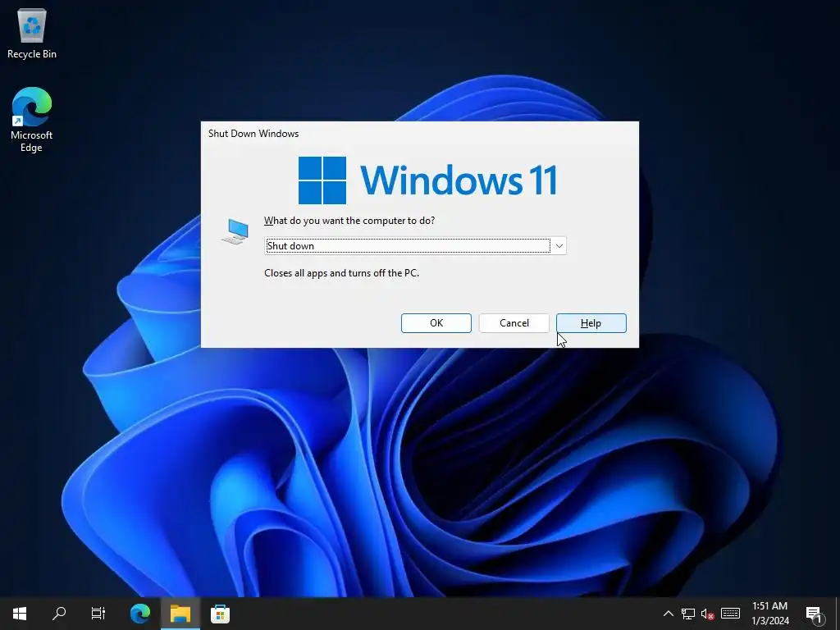Click the muted volume tray icon
840x630 pixels.
pyautogui.click(x=708, y=614)
